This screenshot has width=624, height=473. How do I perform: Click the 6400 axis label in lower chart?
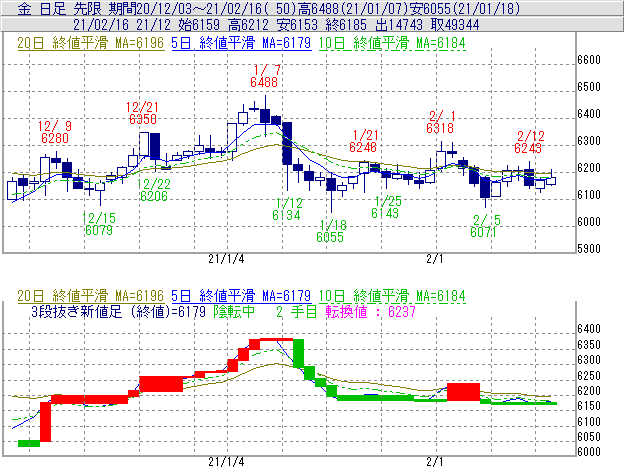click(589, 329)
